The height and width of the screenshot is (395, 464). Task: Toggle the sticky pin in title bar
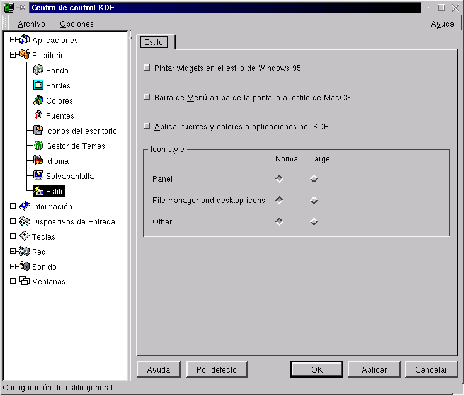click(21, 7)
